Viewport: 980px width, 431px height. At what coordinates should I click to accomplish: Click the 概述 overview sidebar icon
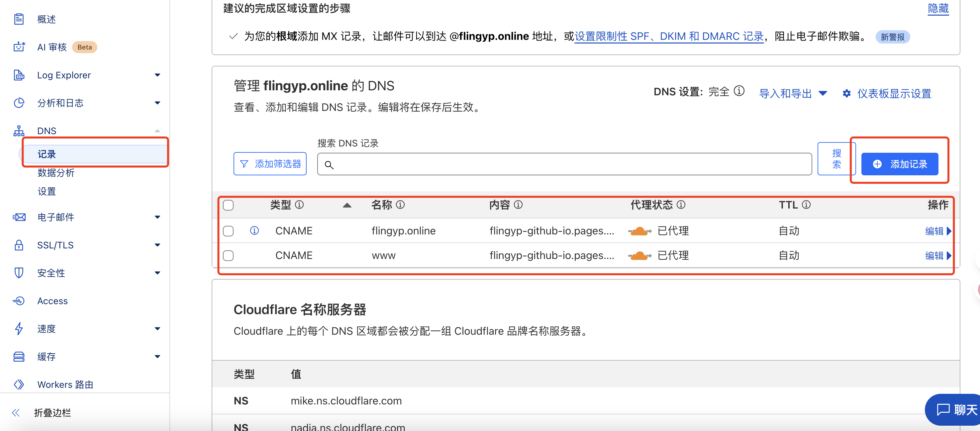coord(19,19)
